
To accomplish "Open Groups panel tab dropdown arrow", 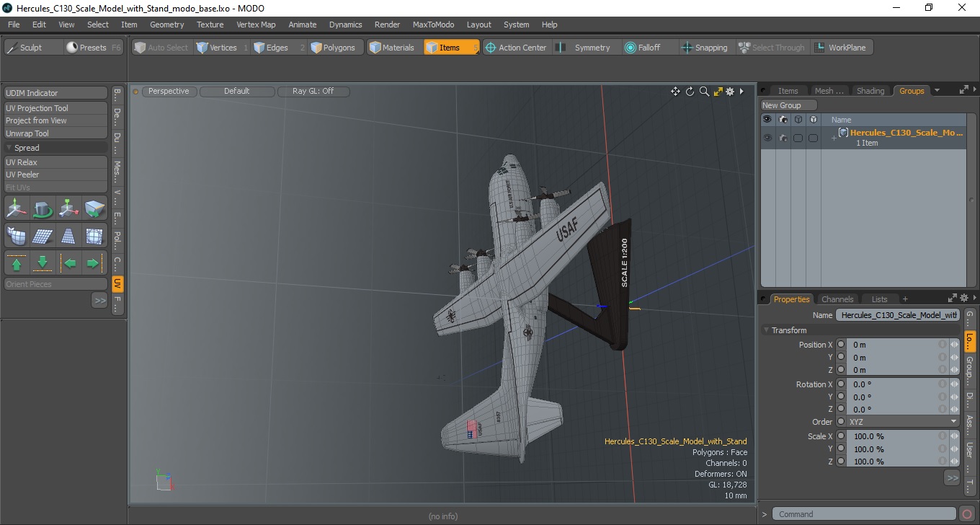I will [x=937, y=91].
